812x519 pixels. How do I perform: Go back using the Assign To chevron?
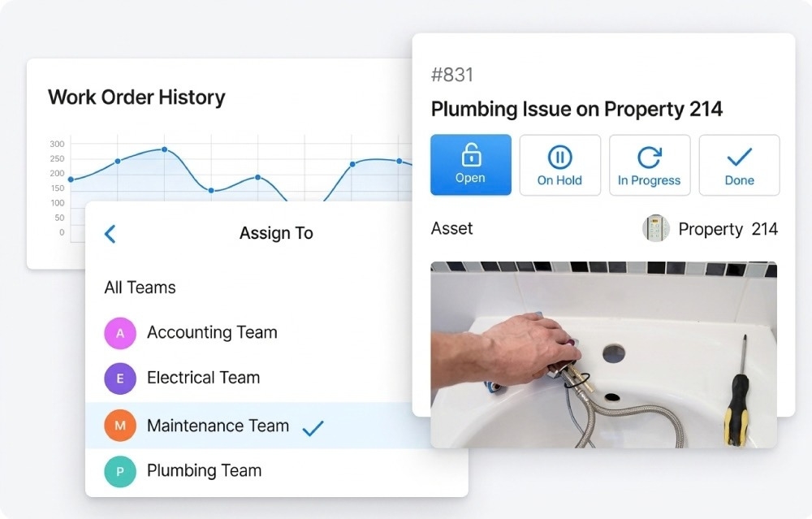[110, 234]
